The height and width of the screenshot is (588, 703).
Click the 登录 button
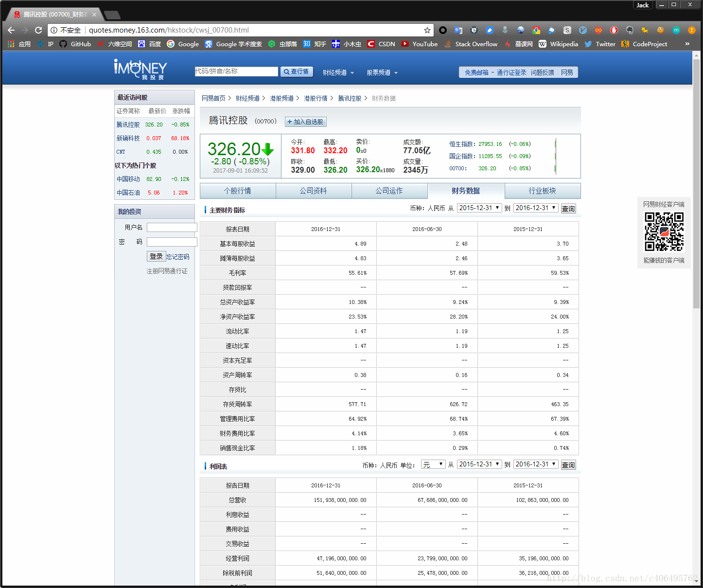[156, 256]
